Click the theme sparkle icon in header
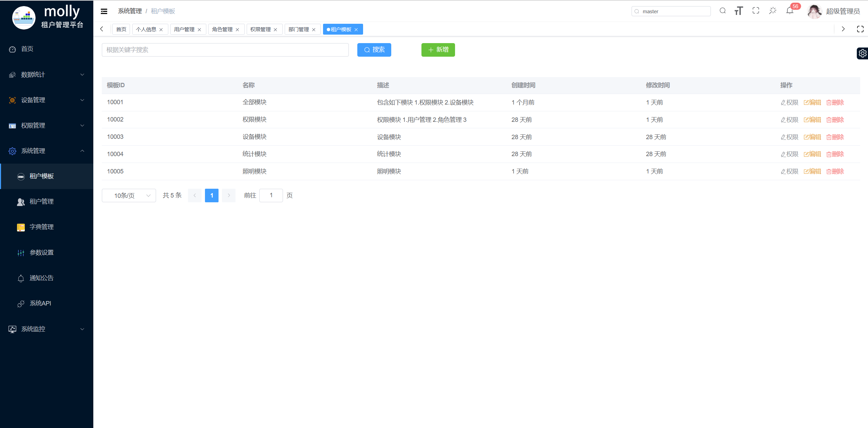Viewport: 868px width, 428px height. 773,11
